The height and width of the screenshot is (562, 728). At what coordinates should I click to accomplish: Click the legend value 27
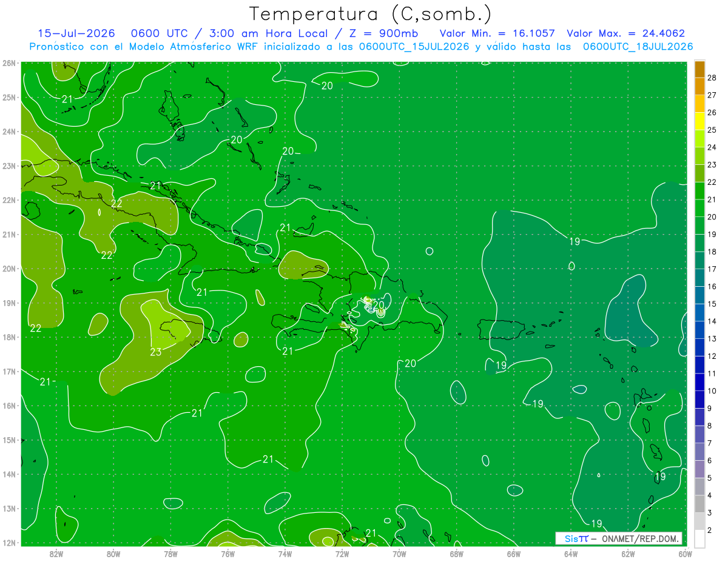[712, 95]
